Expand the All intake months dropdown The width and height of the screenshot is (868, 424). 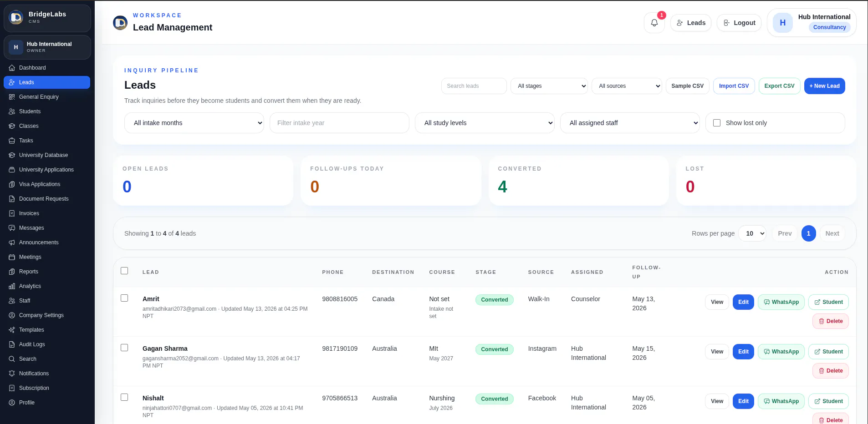point(194,123)
